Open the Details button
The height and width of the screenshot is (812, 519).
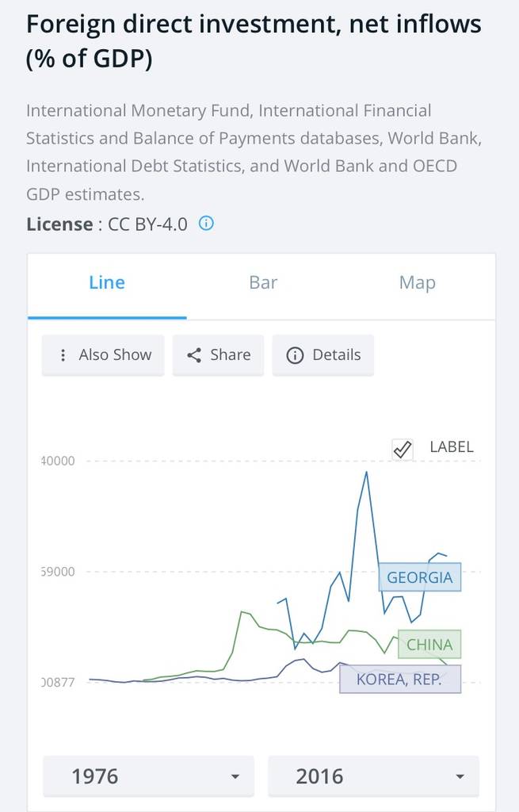[322, 354]
